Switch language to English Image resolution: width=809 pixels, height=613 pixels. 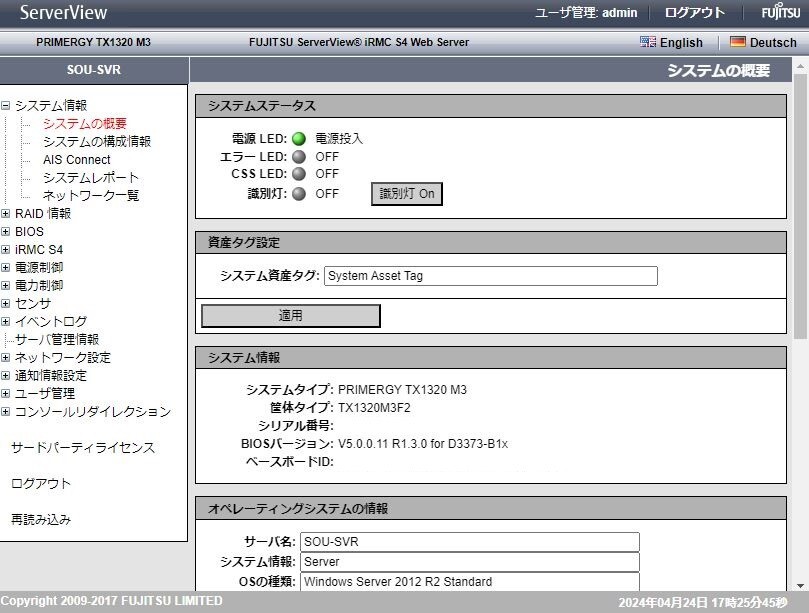click(681, 43)
